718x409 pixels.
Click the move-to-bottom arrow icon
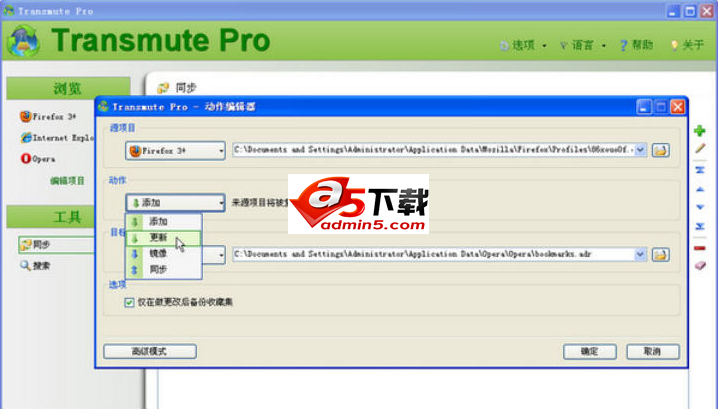tap(700, 226)
